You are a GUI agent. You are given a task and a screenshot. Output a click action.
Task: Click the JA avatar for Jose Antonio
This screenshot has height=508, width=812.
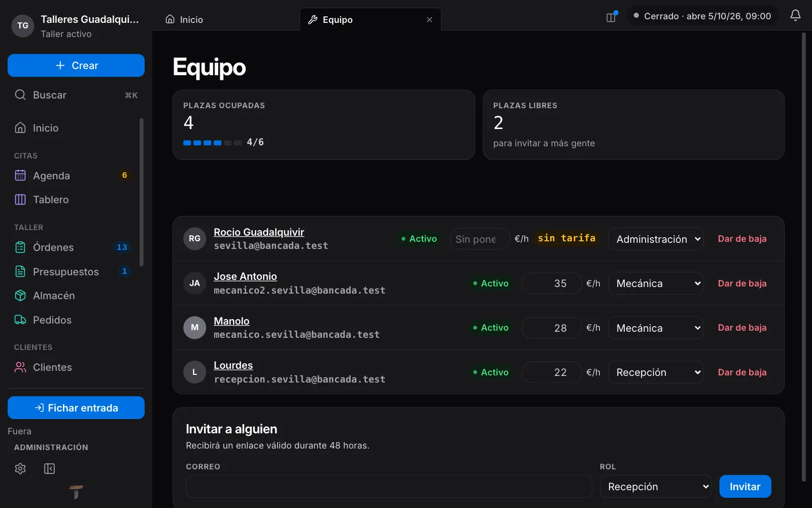tap(195, 283)
